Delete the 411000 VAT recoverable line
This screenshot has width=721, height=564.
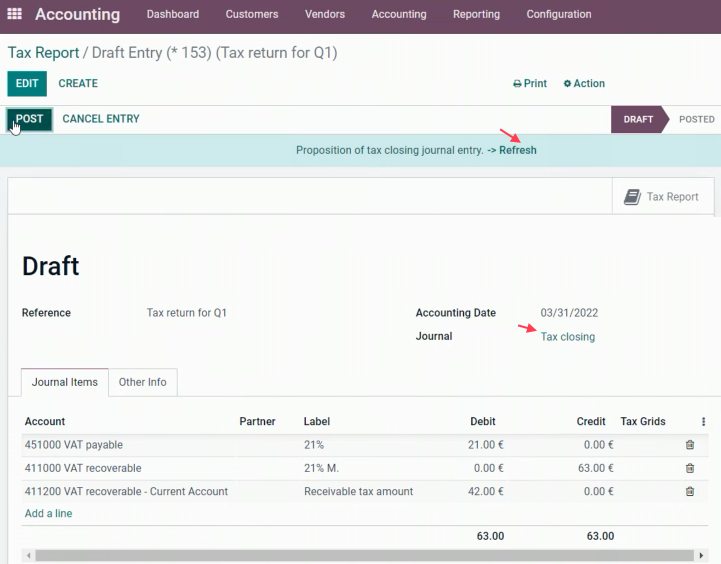coord(690,468)
